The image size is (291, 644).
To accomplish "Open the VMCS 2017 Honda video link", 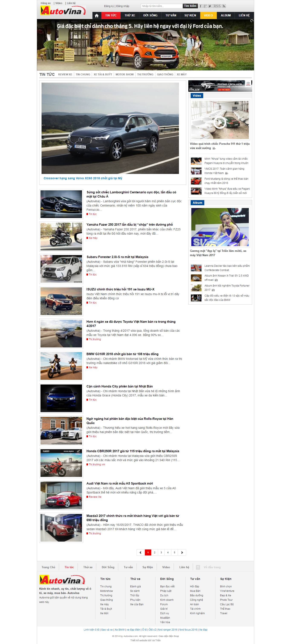I will 224,171.
